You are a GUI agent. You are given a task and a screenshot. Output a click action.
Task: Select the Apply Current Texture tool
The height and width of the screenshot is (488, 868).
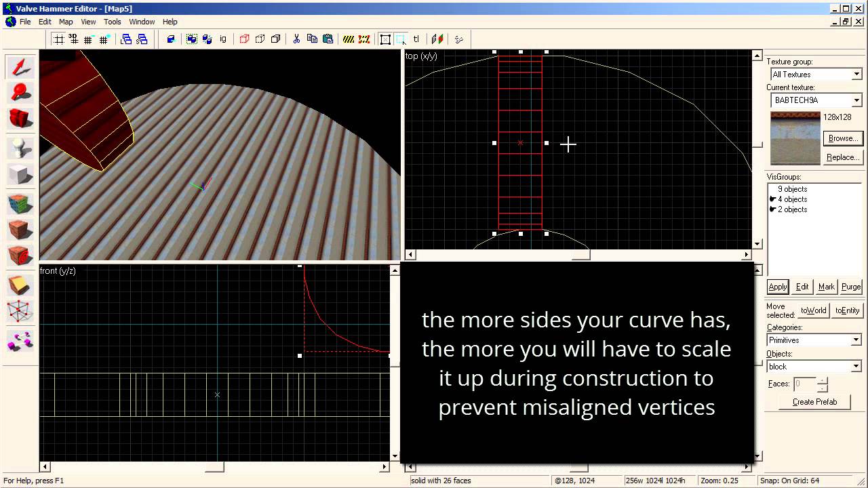click(x=20, y=230)
